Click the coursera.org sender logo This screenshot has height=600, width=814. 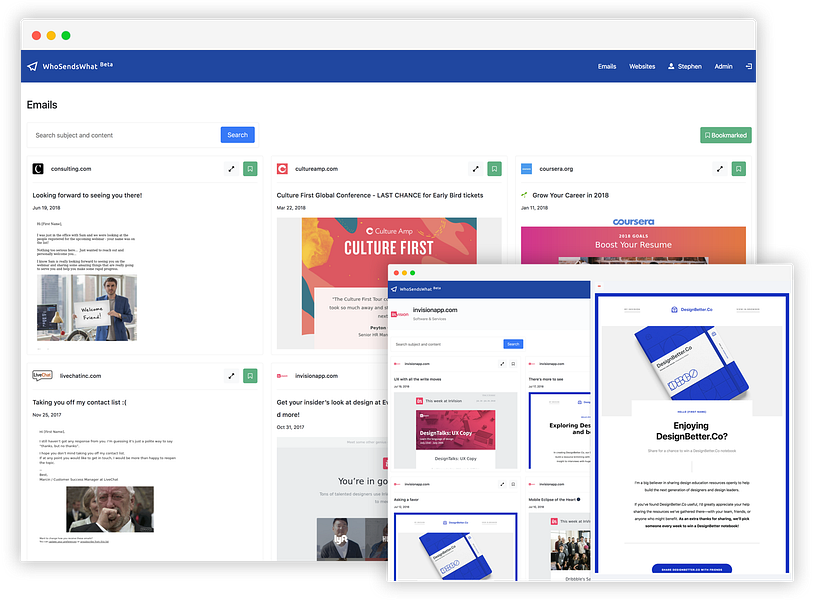(x=526, y=169)
